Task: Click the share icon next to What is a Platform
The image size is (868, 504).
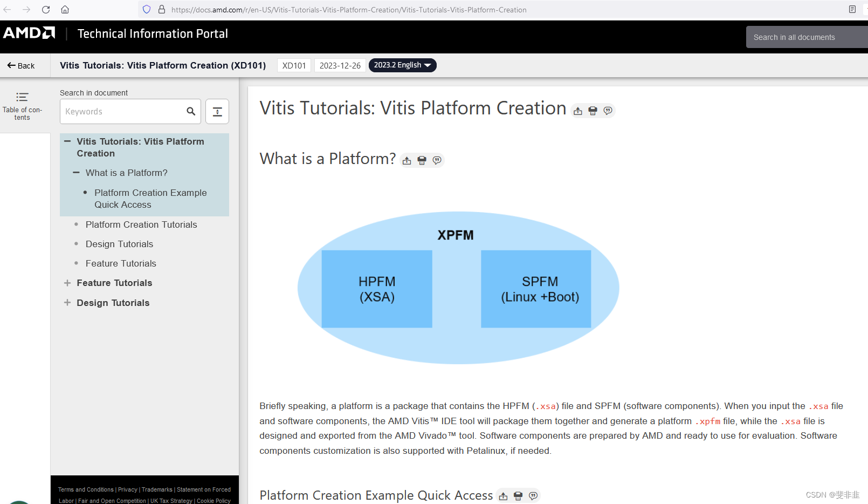Action: 407,160
